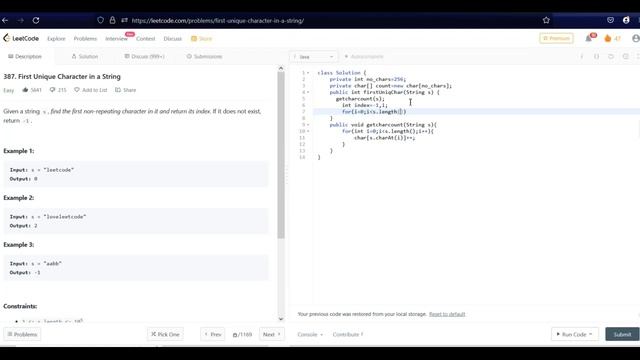
Task: Reload the page with the refresh icon
Action: pyautogui.click(x=36, y=20)
